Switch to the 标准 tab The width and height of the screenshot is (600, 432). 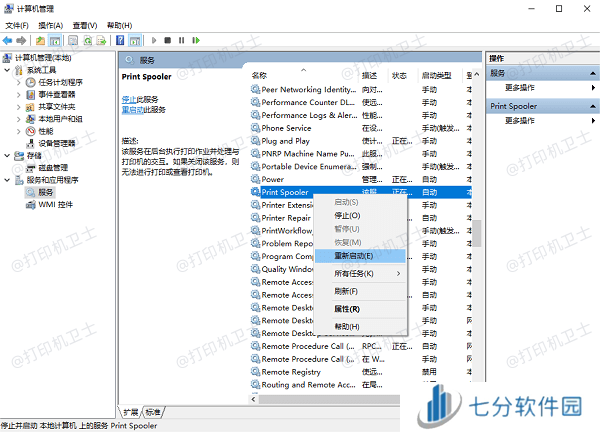(153, 412)
